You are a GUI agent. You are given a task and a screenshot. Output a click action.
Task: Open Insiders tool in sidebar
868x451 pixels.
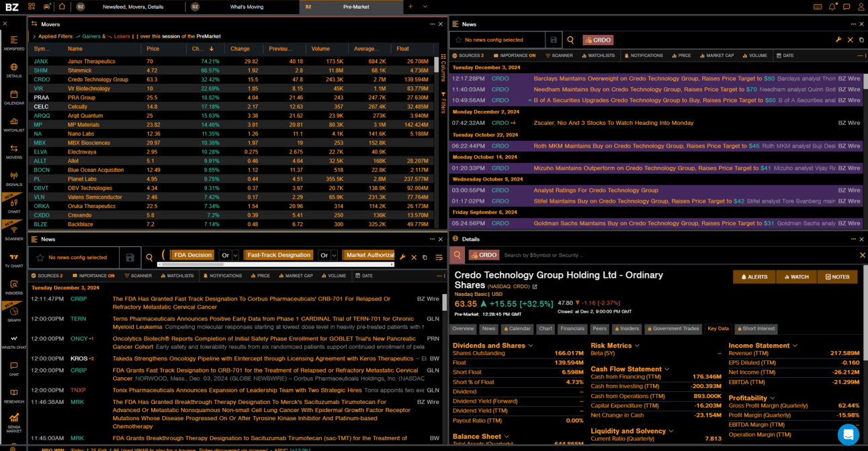13,287
